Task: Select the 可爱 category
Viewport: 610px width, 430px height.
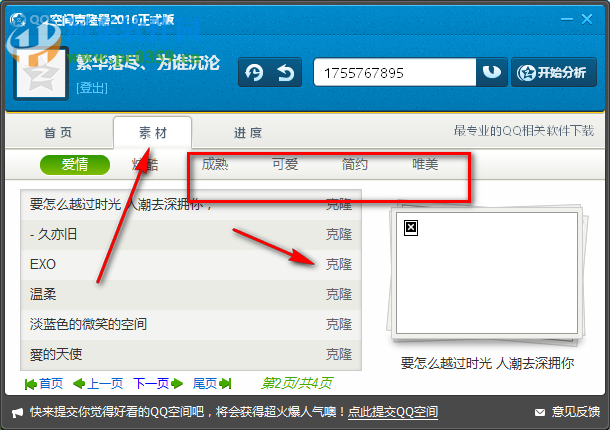Action: click(x=285, y=164)
